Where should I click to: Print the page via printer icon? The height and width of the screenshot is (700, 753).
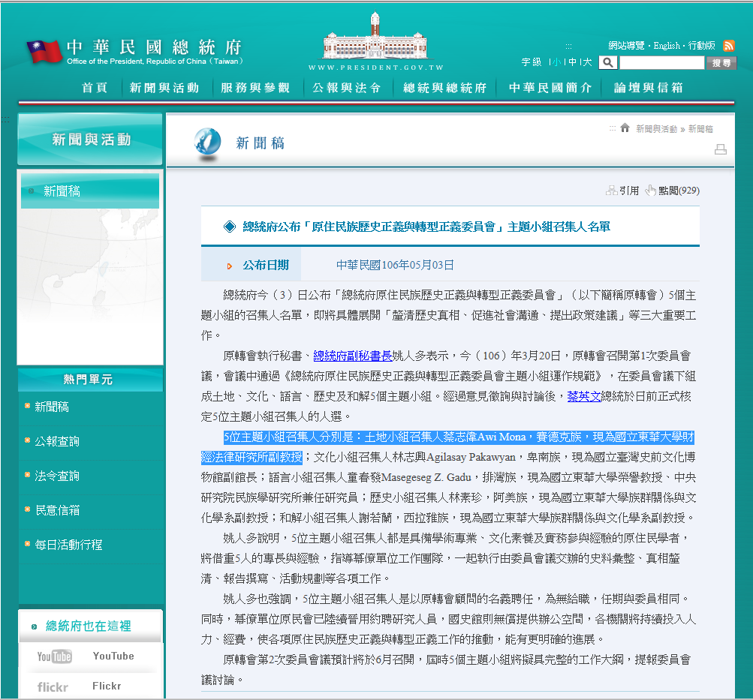click(x=721, y=149)
